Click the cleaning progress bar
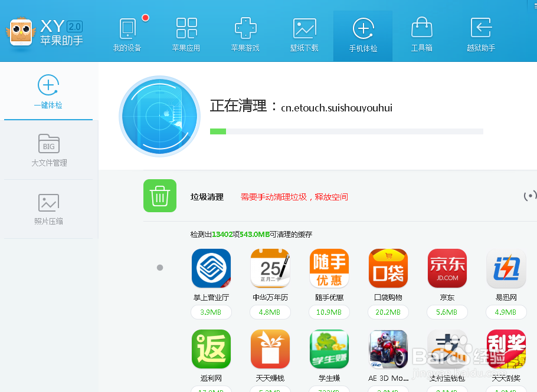Screen dimensions: 537x392 346,131
